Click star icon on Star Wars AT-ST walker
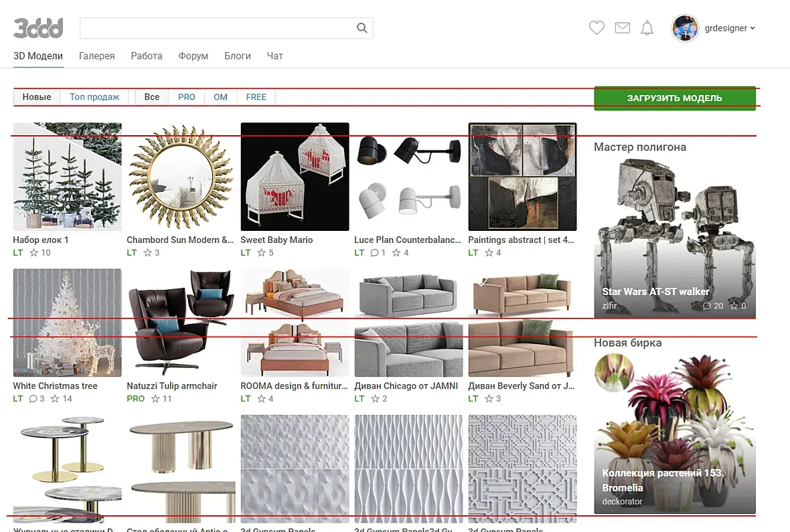The width and height of the screenshot is (790, 532). [734, 306]
